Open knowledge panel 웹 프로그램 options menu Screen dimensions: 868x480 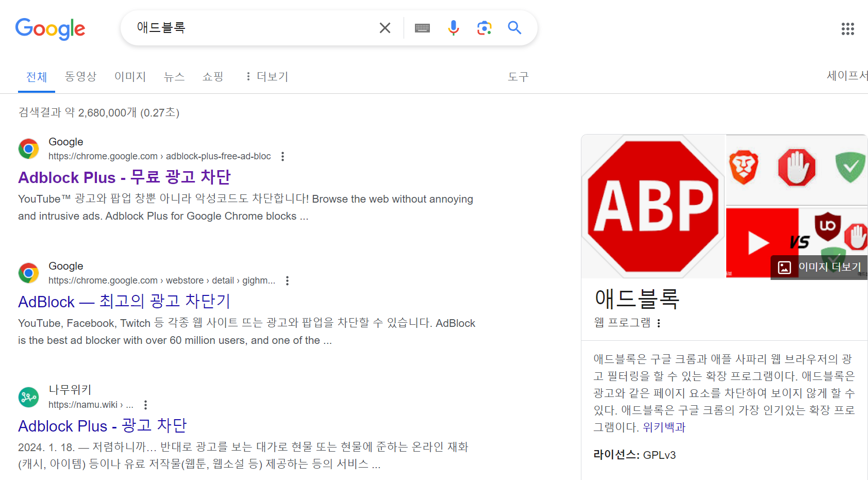(659, 323)
